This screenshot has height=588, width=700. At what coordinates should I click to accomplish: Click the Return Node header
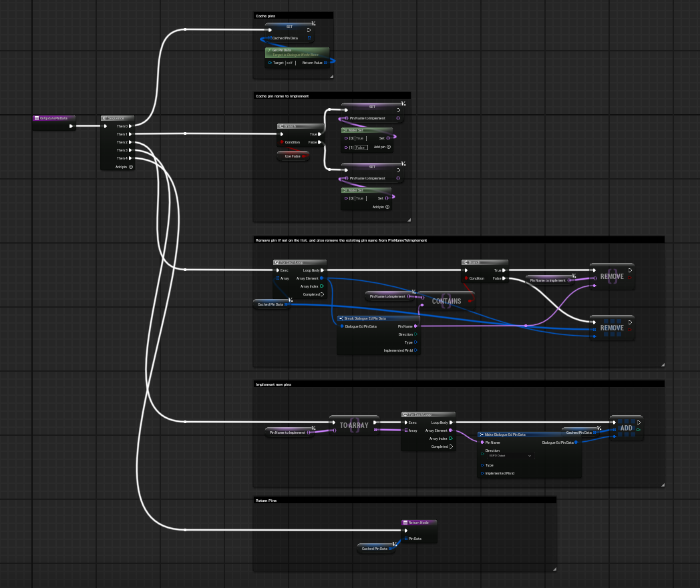point(419,523)
